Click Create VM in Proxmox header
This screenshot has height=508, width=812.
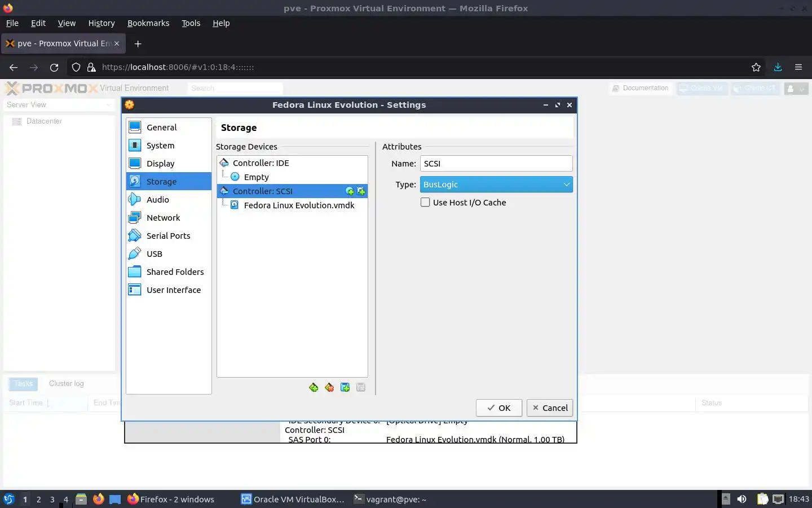tap(702, 88)
